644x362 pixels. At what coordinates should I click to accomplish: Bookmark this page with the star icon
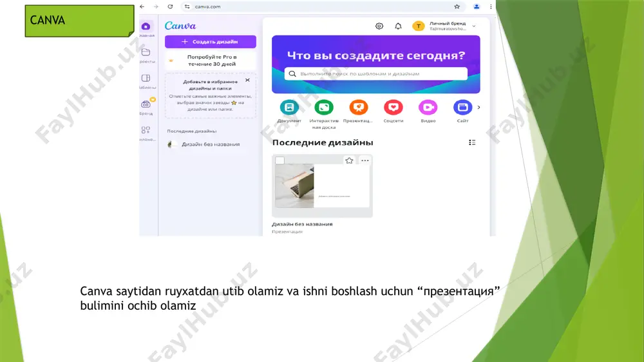tap(457, 6)
